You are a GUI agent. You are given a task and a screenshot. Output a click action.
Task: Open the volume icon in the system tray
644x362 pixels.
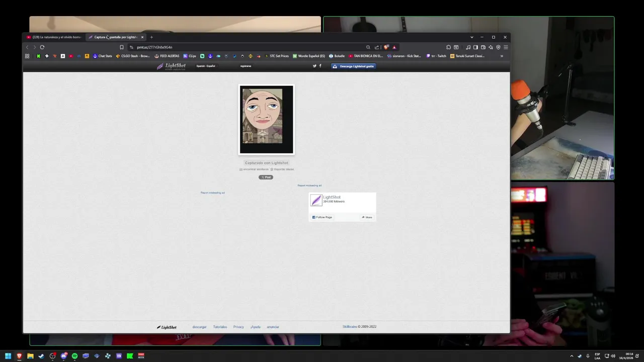pyautogui.click(x=613, y=356)
